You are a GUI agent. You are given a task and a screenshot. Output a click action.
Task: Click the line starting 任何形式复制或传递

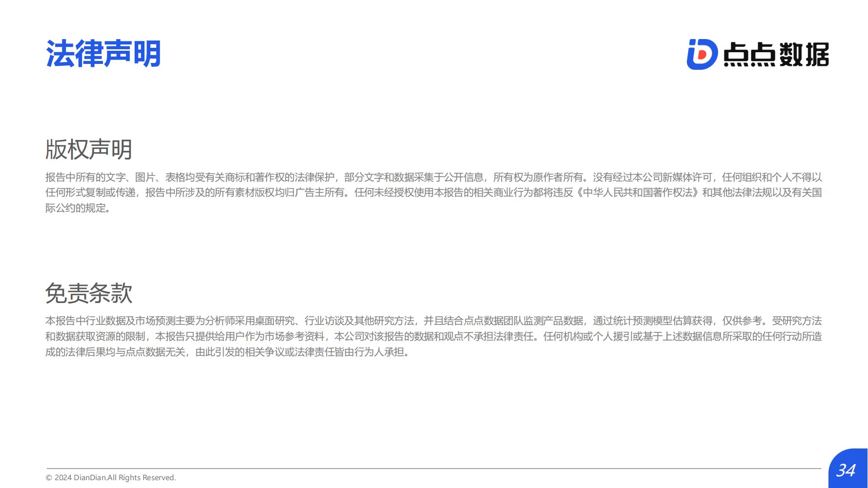point(434,193)
